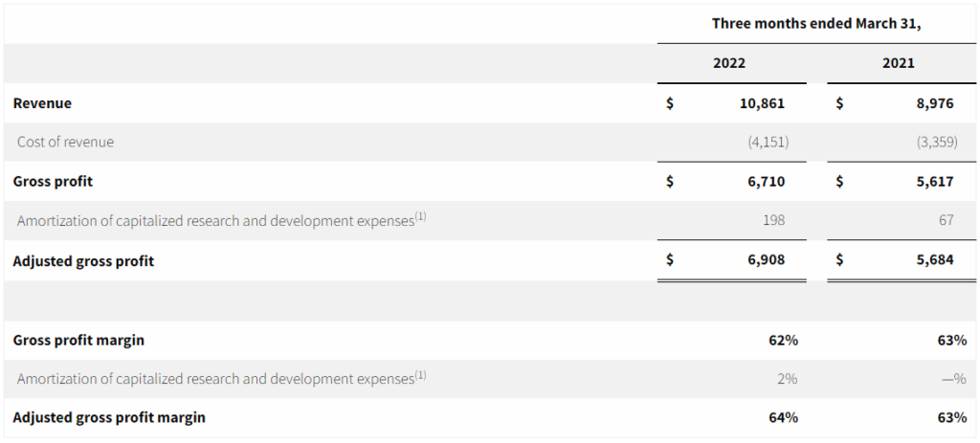
Task: Select the "Gross profit margin" row label
Action: point(78,340)
